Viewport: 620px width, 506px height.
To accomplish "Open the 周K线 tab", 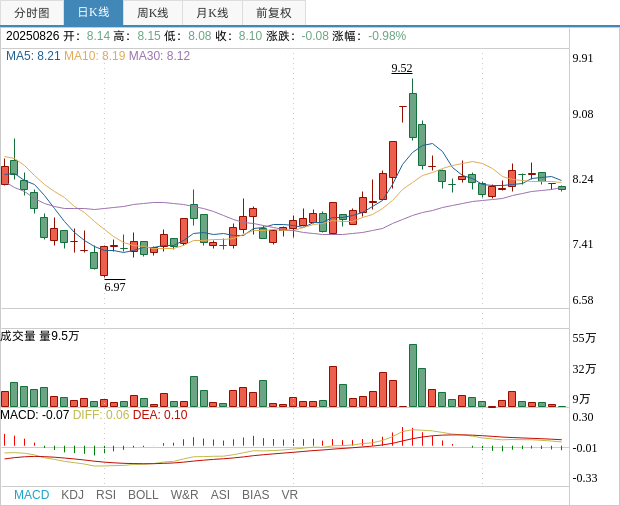I will (153, 13).
